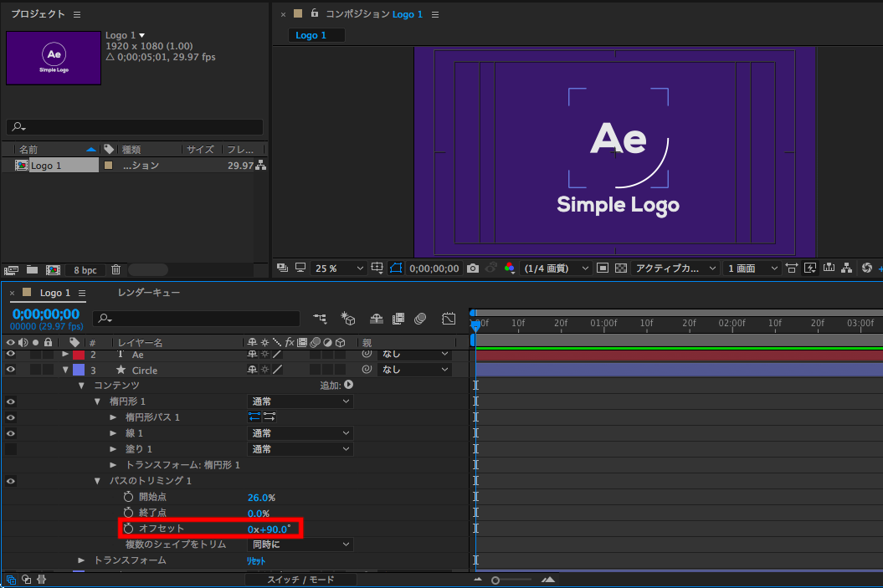Screen dimensions: 883x588
Task: Click the Circle layer purple label swatch
Action: [x=79, y=370]
